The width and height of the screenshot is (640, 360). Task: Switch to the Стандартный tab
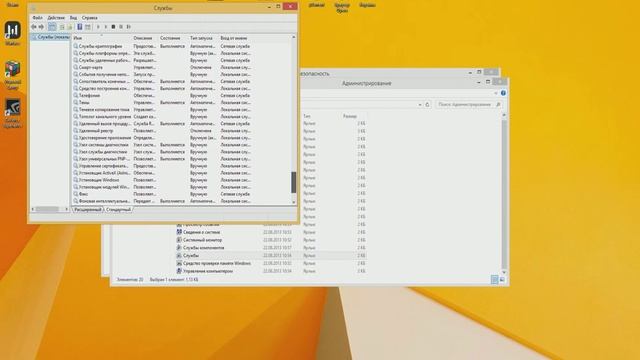coord(118,210)
